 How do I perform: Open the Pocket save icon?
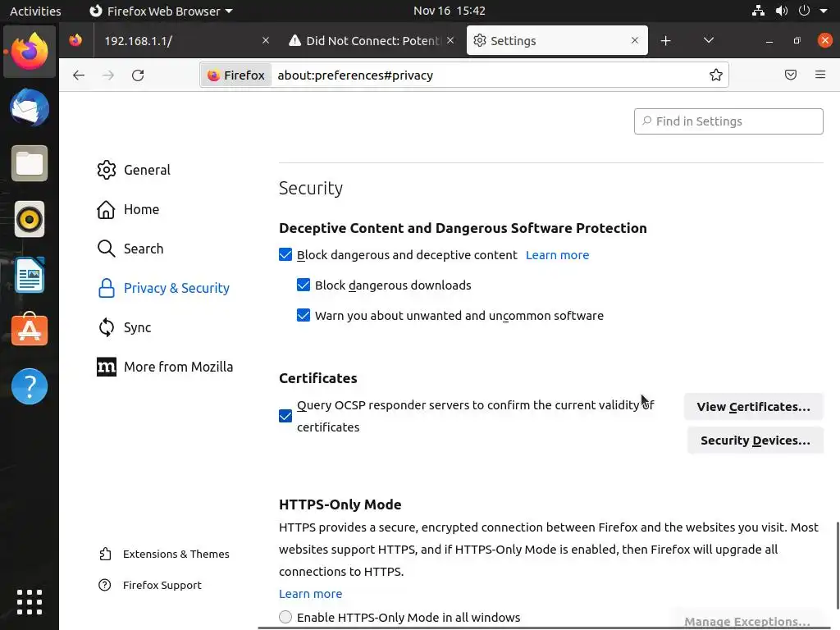pyautogui.click(x=791, y=75)
